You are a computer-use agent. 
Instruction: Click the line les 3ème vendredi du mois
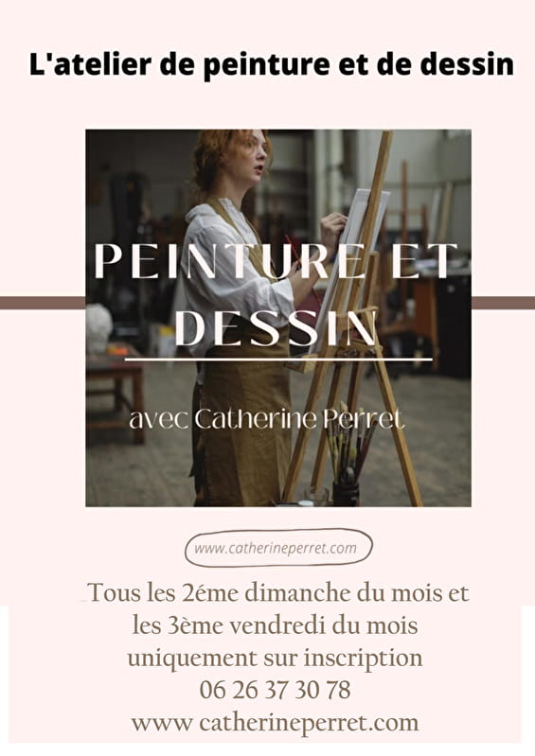pyautogui.click(x=275, y=625)
